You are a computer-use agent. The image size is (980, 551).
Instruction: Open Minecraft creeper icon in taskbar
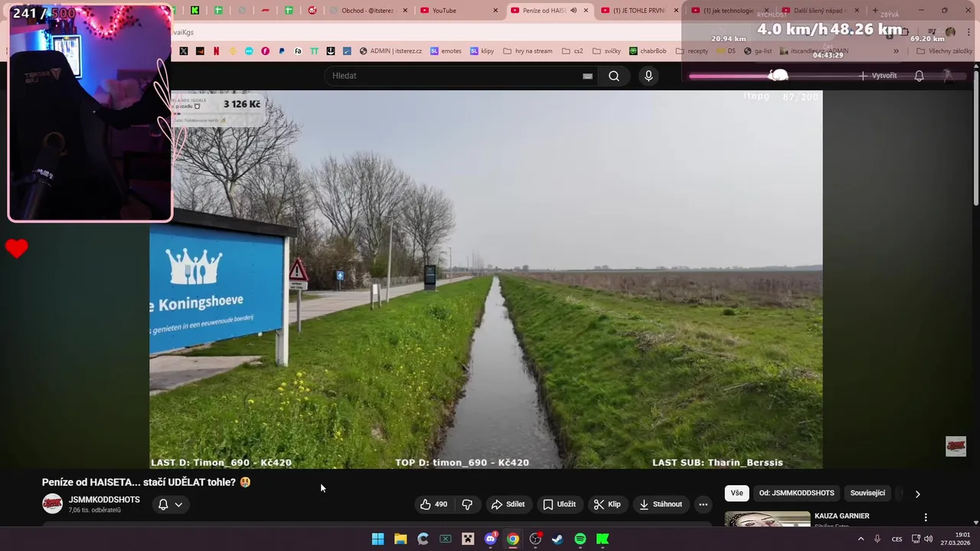click(468, 539)
